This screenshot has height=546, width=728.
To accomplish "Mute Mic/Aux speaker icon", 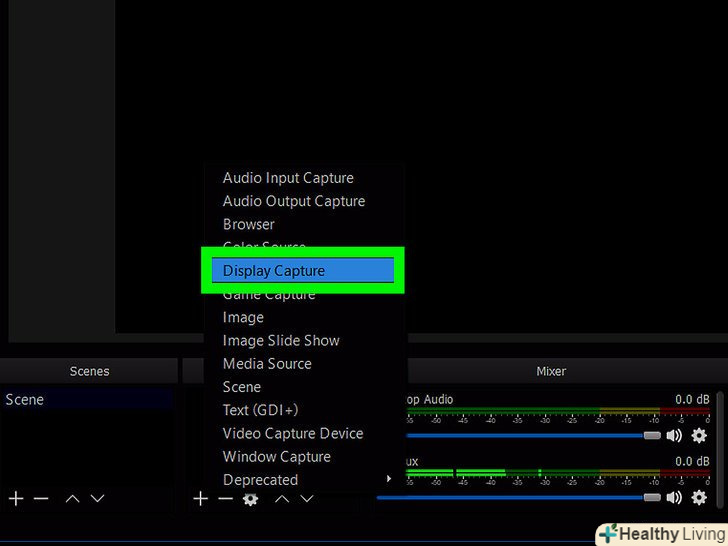I will coord(674,497).
